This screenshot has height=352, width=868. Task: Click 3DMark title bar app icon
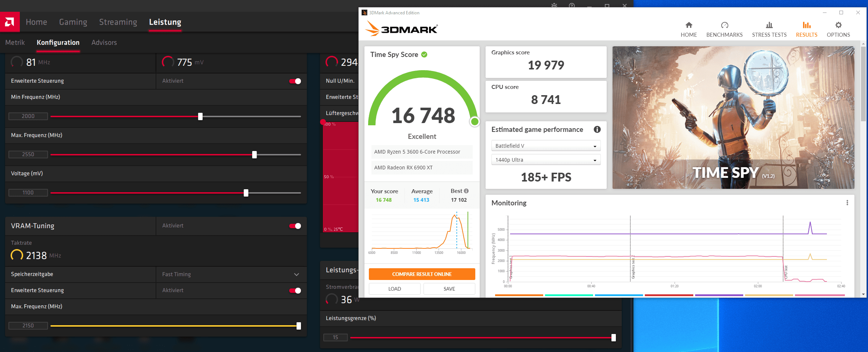364,12
